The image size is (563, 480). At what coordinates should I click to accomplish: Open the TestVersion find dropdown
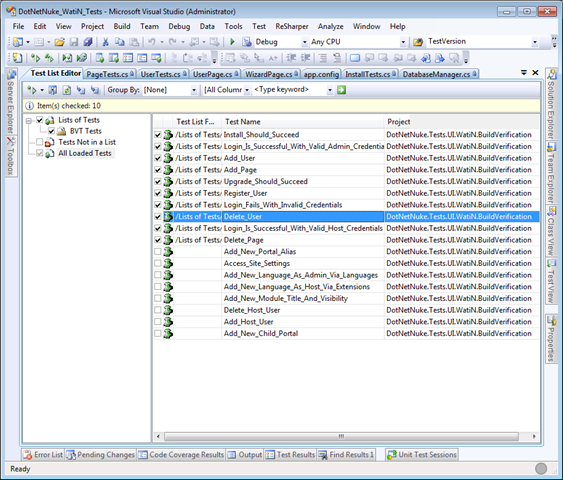pos(535,42)
